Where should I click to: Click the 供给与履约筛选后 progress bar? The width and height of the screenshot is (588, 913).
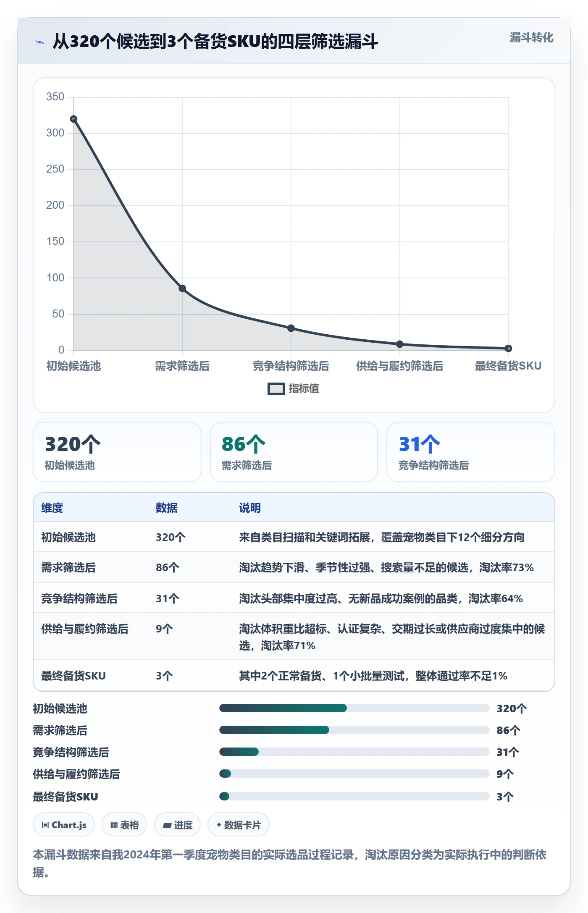(x=354, y=774)
